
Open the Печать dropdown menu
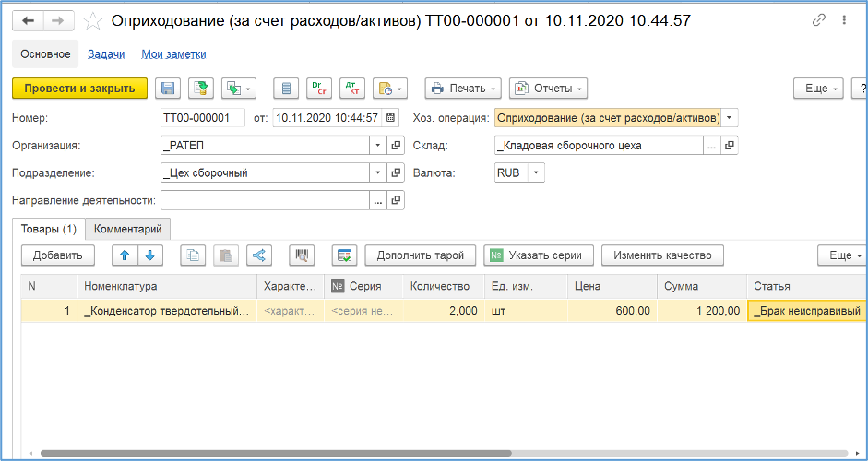[463, 89]
